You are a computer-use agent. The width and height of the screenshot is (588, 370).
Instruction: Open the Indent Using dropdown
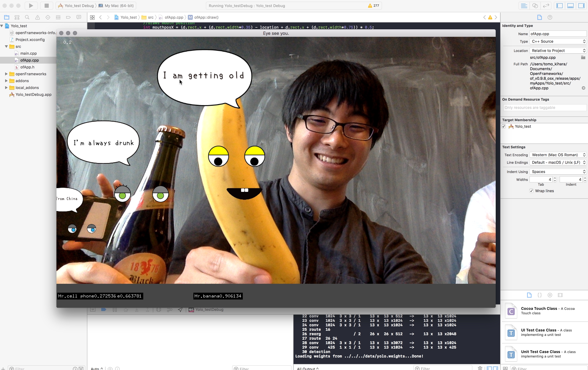(558, 172)
